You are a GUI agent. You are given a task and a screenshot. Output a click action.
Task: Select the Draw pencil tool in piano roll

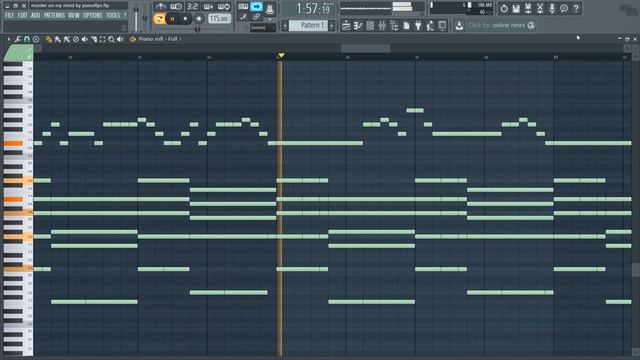49,39
